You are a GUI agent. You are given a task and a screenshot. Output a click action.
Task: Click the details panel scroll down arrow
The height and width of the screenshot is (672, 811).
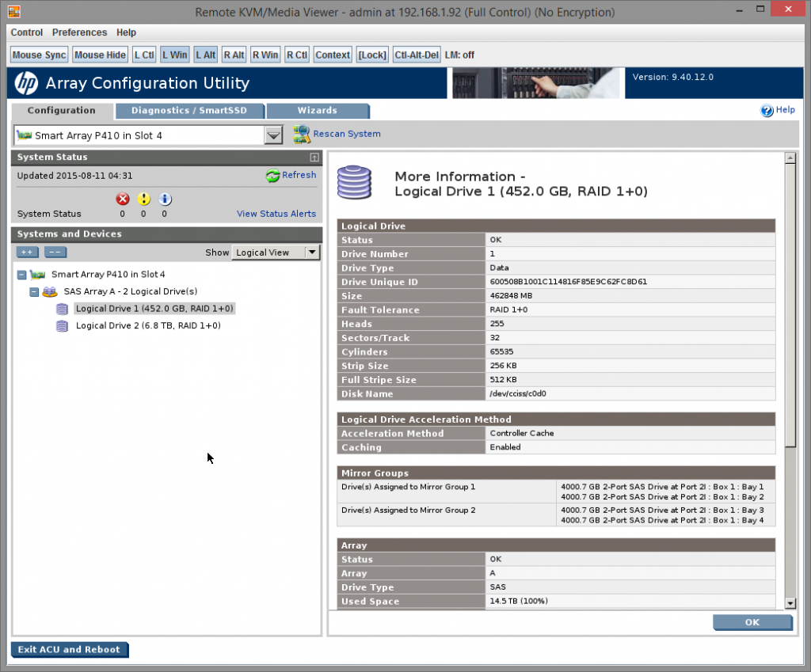click(790, 603)
